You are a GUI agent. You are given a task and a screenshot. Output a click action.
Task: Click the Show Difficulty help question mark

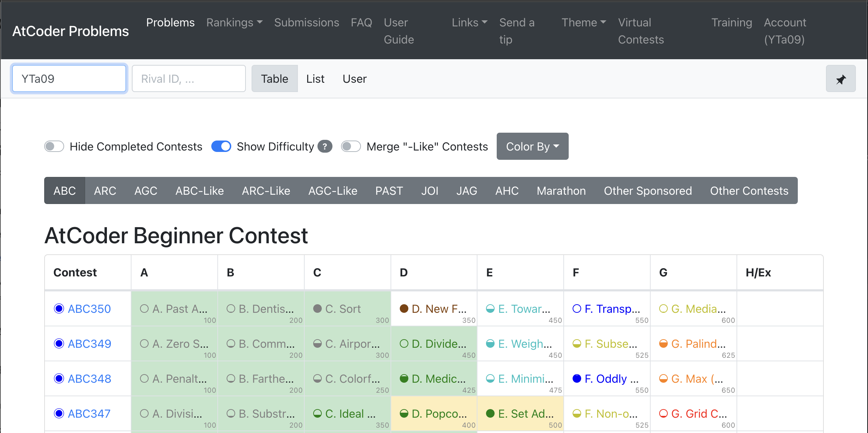pyautogui.click(x=325, y=147)
